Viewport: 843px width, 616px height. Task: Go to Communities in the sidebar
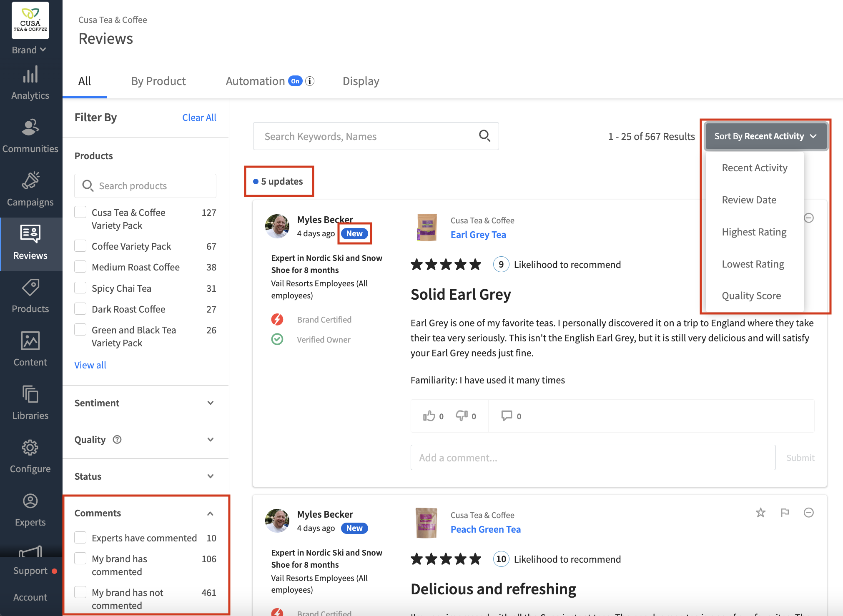pyautogui.click(x=30, y=136)
